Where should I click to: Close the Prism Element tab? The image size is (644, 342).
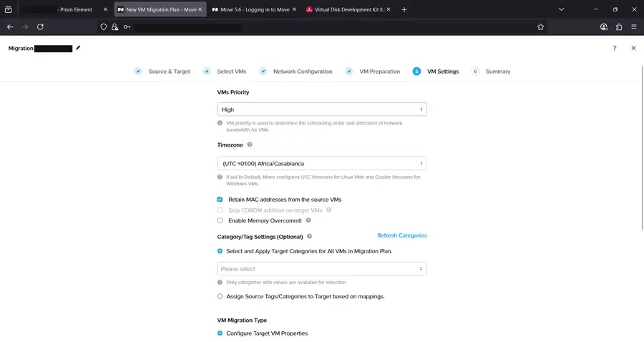point(105,9)
